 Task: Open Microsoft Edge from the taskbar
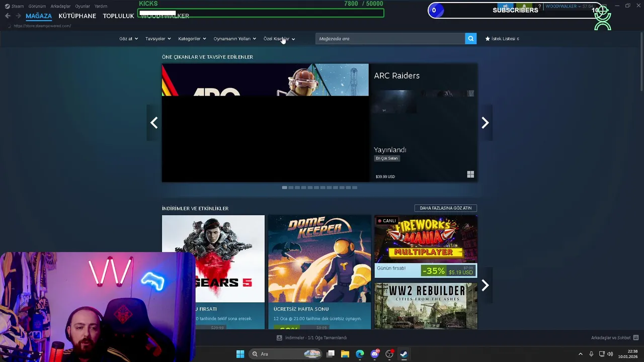[360, 354]
